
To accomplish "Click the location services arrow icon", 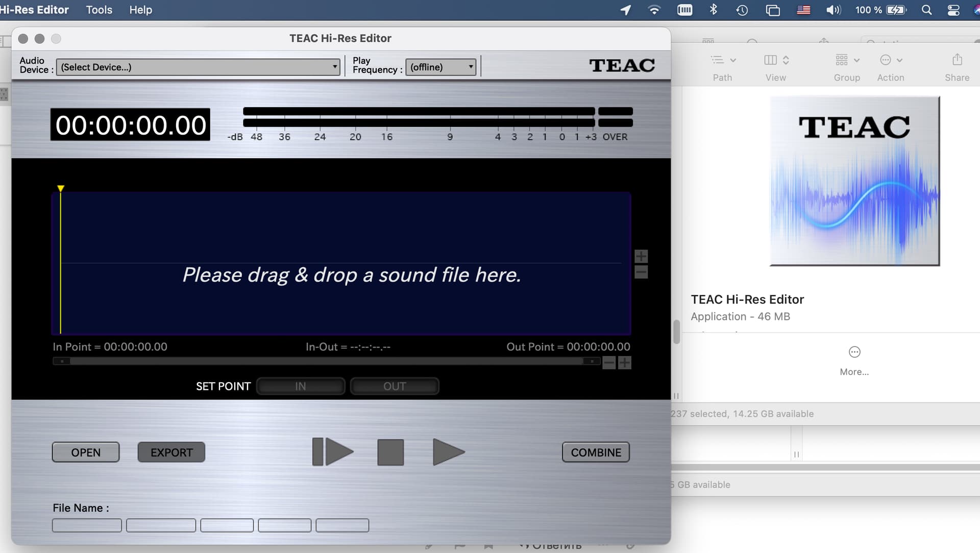I will [626, 10].
